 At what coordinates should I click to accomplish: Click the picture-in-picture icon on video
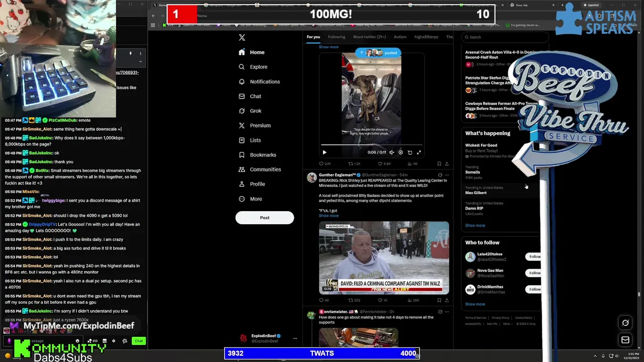click(410, 152)
